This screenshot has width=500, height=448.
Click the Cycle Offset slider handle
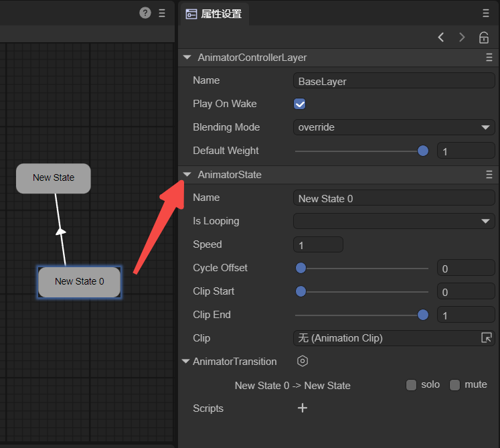[x=301, y=269]
